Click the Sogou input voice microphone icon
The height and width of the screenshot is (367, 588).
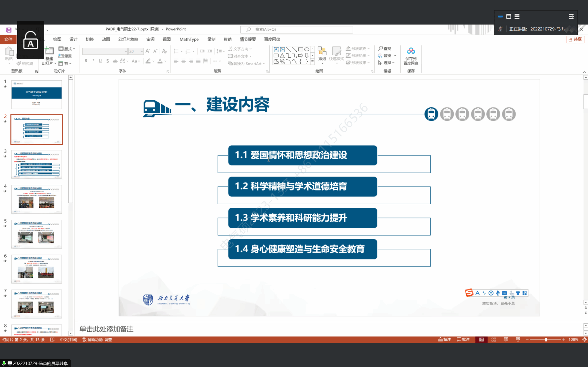pyautogui.click(x=498, y=293)
